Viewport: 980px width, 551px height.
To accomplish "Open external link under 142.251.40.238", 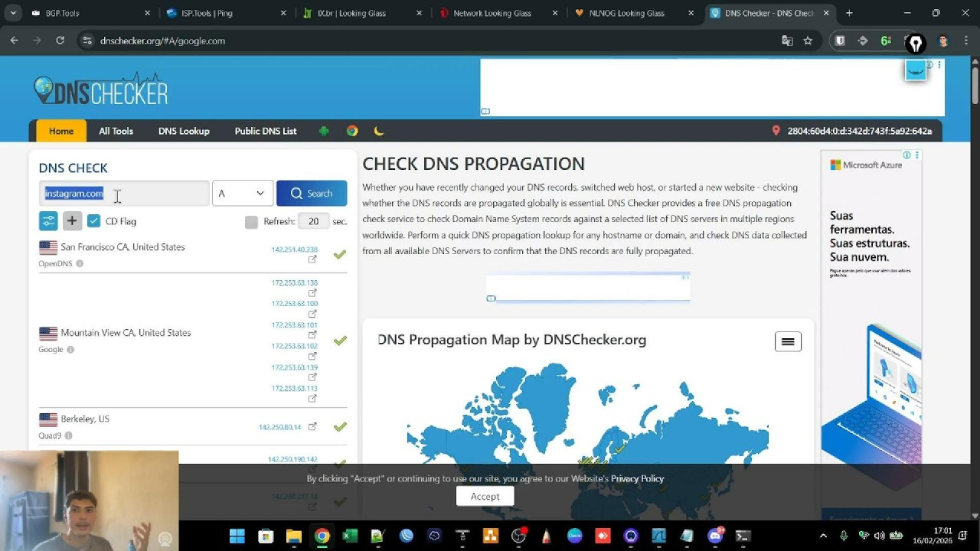I will coord(312,259).
